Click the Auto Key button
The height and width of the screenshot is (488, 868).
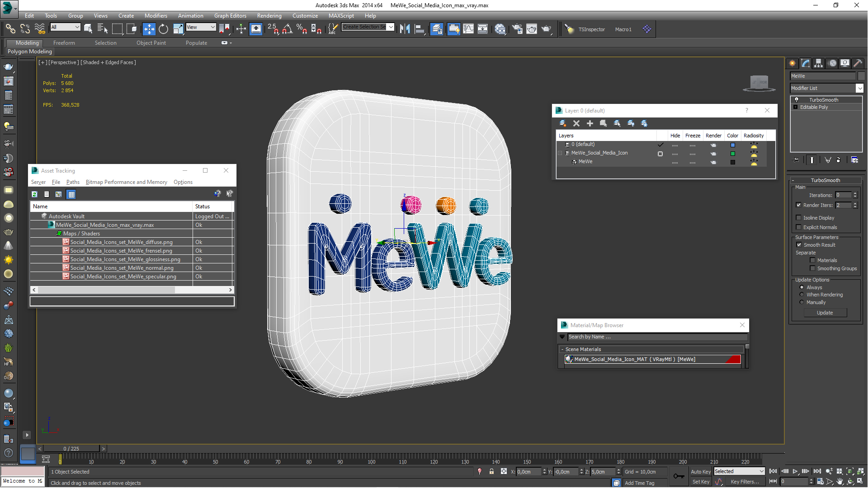coord(701,472)
